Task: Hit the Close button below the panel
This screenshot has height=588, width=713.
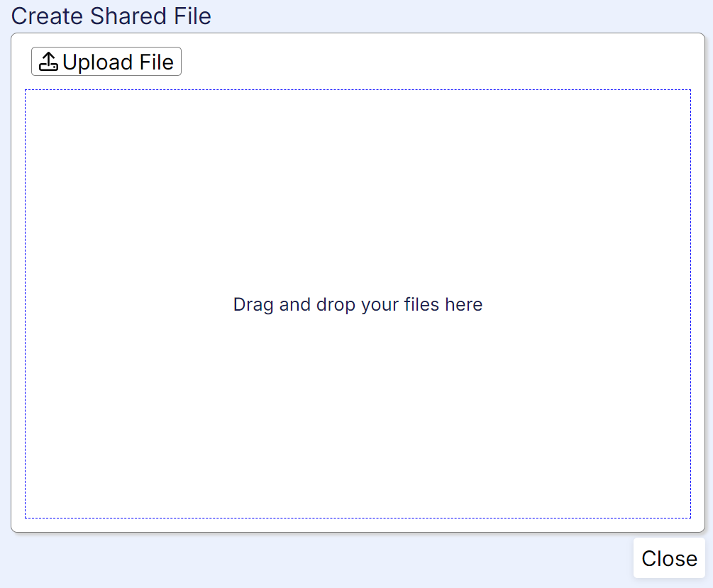Action: pos(669,558)
